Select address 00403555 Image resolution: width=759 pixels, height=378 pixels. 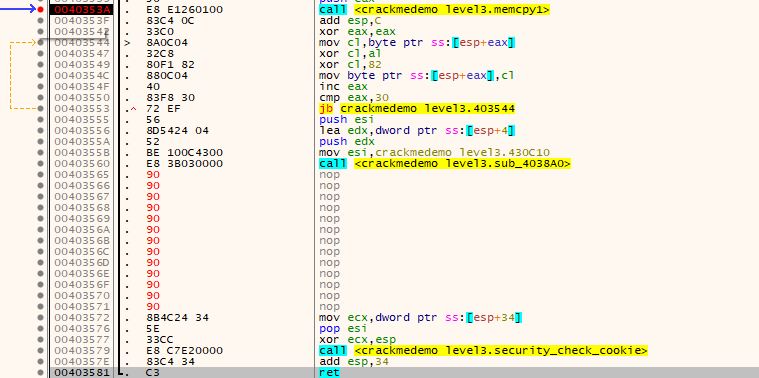[x=81, y=120]
